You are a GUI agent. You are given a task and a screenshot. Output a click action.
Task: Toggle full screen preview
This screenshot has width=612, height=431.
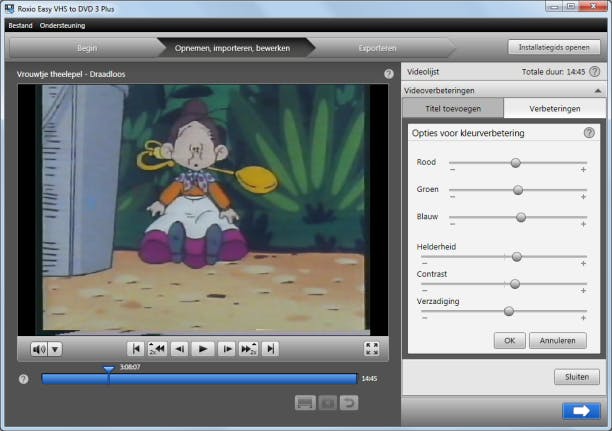(x=371, y=349)
